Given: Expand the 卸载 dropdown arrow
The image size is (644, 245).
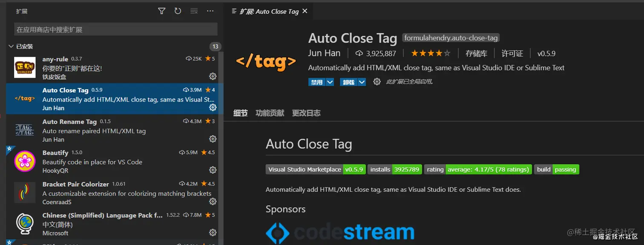Looking at the screenshot, I should (362, 82).
